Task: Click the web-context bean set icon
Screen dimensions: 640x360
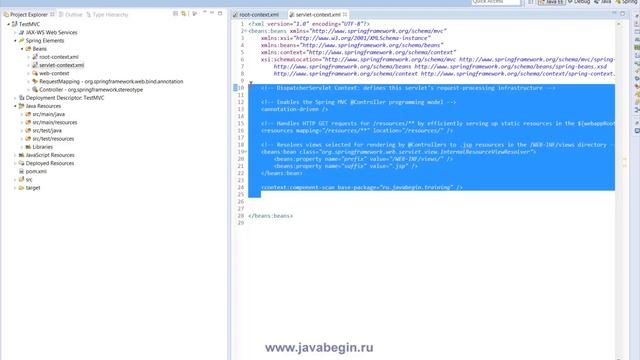Action: coord(35,73)
